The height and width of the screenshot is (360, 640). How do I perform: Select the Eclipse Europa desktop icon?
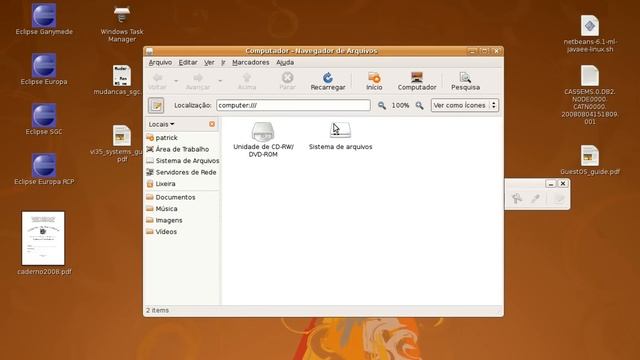point(44,69)
